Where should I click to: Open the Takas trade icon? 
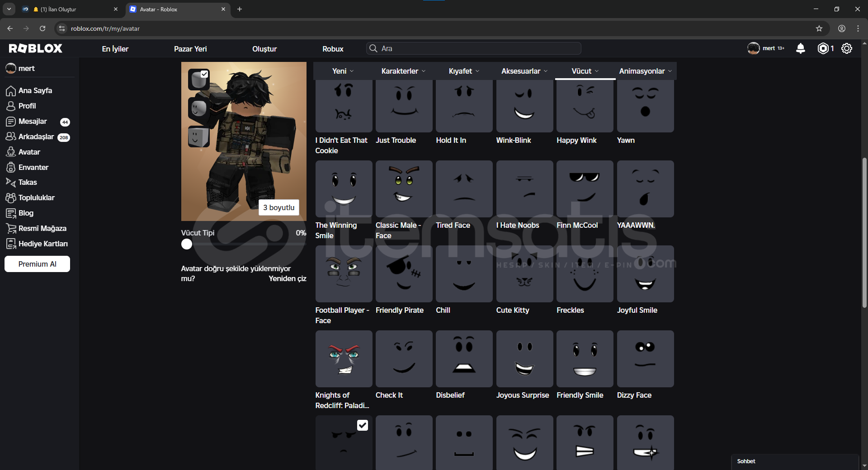pyautogui.click(x=11, y=182)
